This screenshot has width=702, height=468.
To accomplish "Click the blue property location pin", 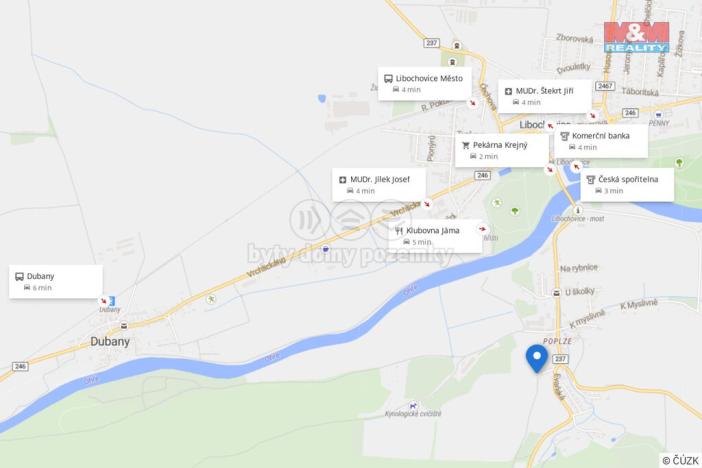I will 536,359.
